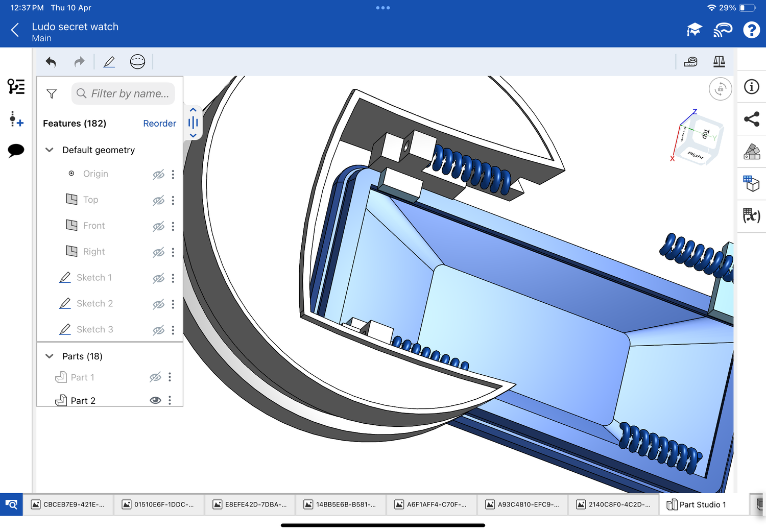Collapse the Parts (18) list

pyautogui.click(x=50, y=356)
